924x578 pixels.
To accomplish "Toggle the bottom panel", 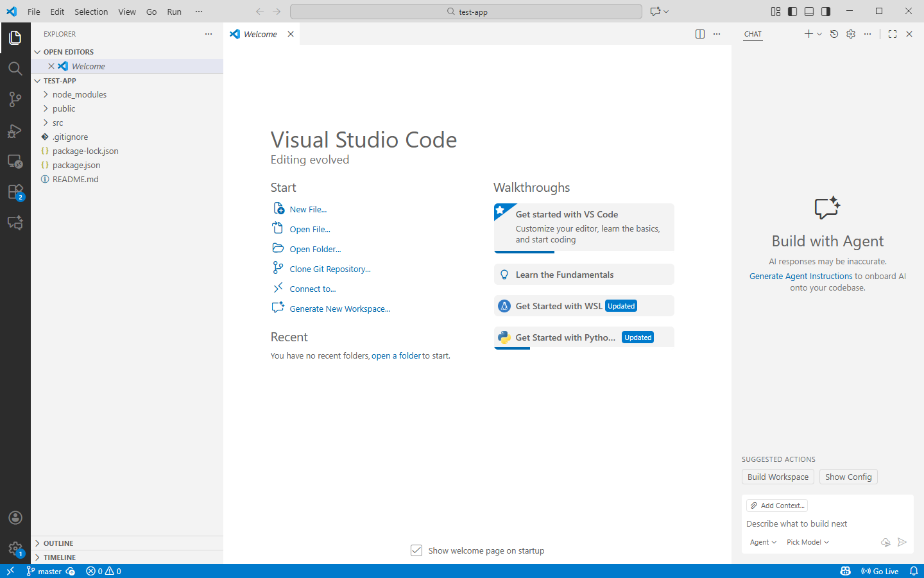I will [x=809, y=12].
